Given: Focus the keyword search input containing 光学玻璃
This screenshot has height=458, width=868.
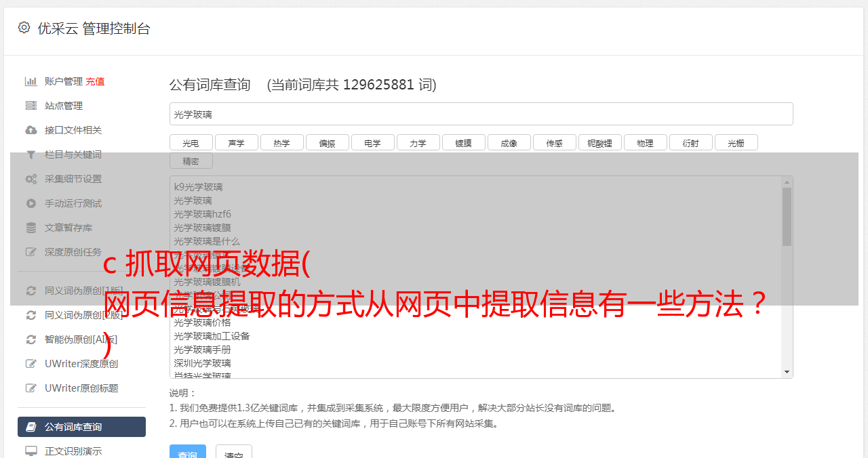Looking at the screenshot, I should [481, 114].
